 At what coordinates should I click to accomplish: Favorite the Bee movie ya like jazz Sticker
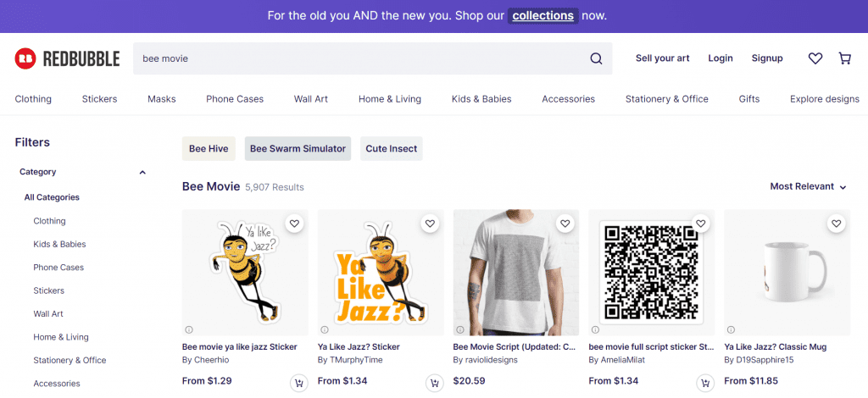294,224
